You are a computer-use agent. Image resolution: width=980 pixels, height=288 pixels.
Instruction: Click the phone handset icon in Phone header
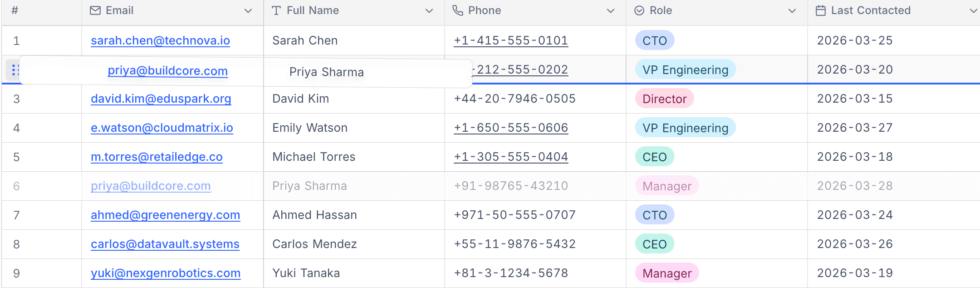(458, 10)
